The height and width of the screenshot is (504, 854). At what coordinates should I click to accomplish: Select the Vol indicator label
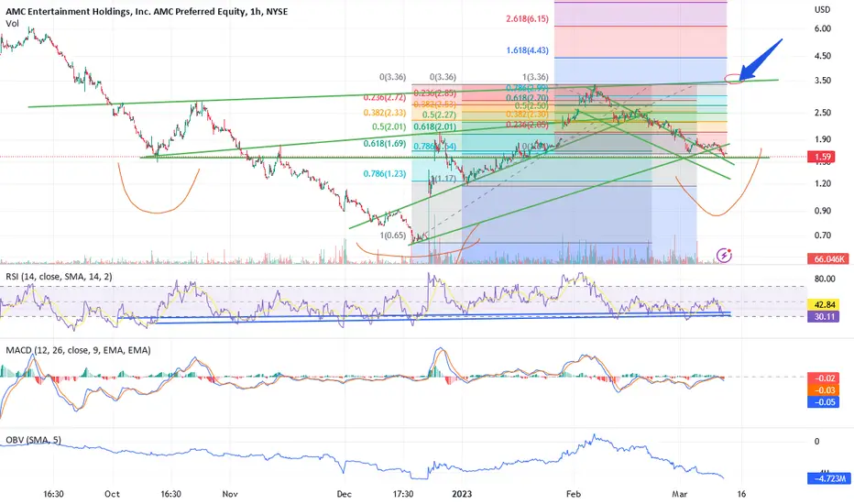coord(12,24)
